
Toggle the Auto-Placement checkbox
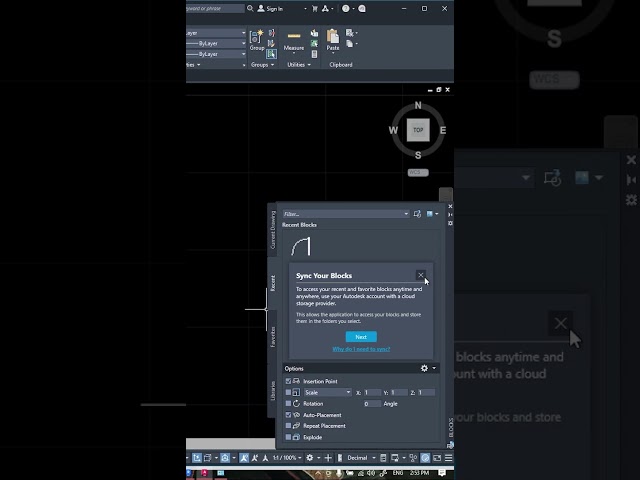click(x=288, y=415)
